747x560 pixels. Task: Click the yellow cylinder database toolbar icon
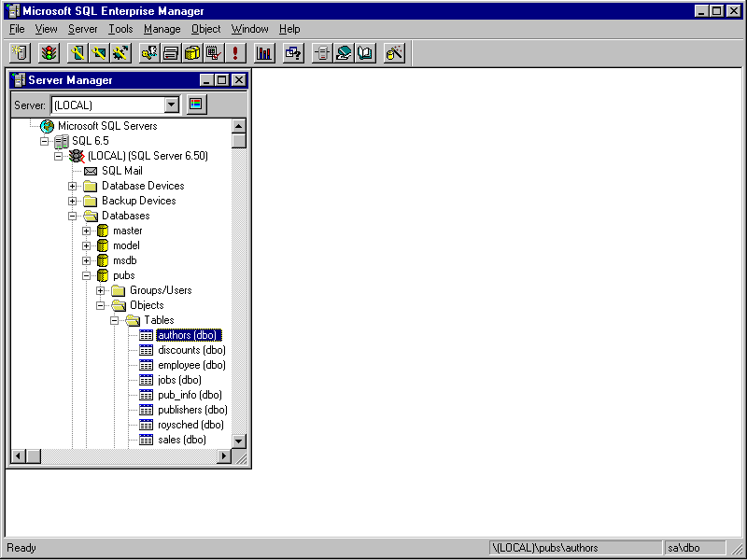click(x=191, y=53)
